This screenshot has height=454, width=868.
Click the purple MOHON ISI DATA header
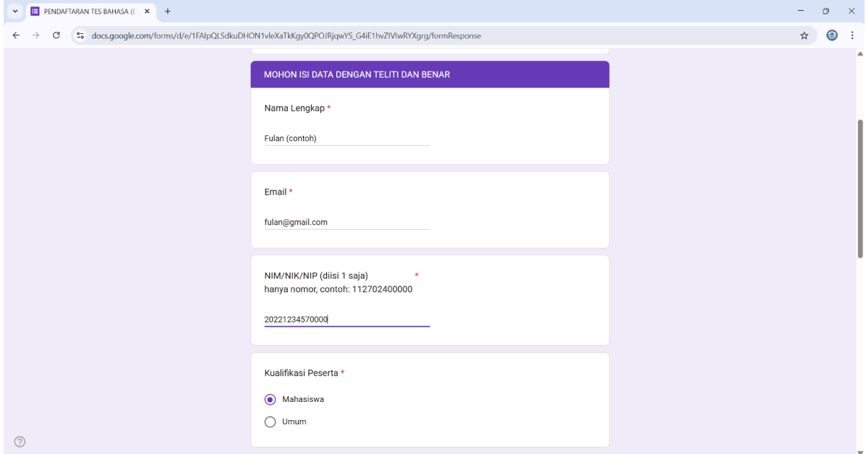[430, 74]
